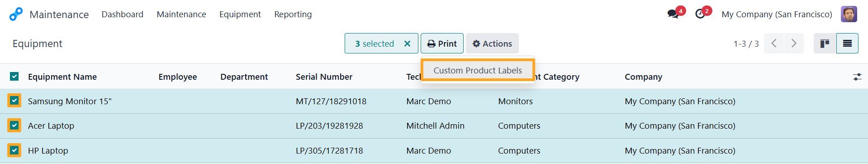The image size is (868, 164).
Task: Clear selection with the X icon
Action: click(407, 43)
